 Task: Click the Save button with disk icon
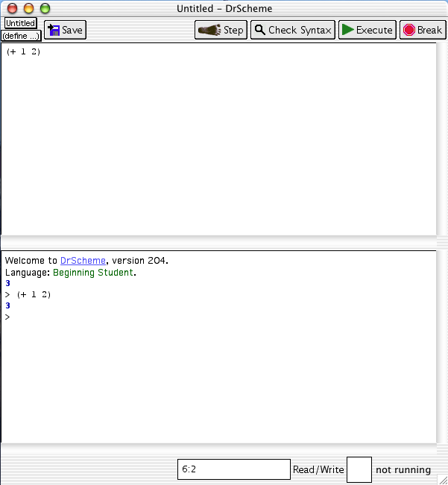[65, 30]
